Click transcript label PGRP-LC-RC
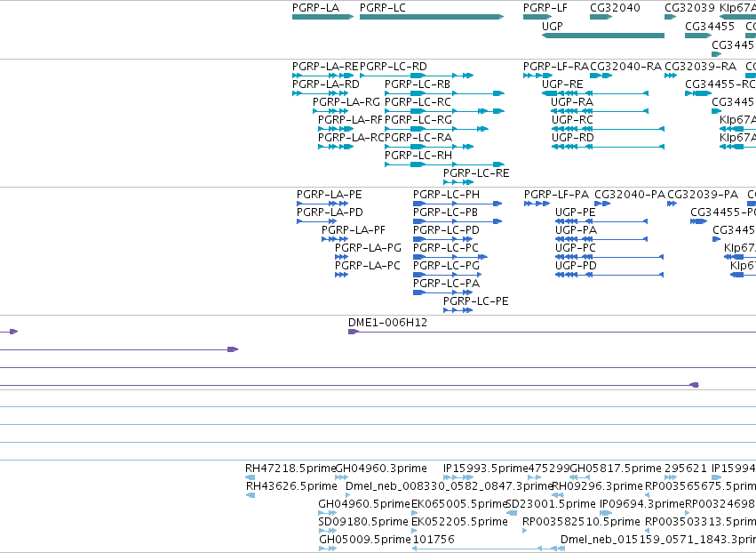The height and width of the screenshot is (553, 756). (x=418, y=102)
